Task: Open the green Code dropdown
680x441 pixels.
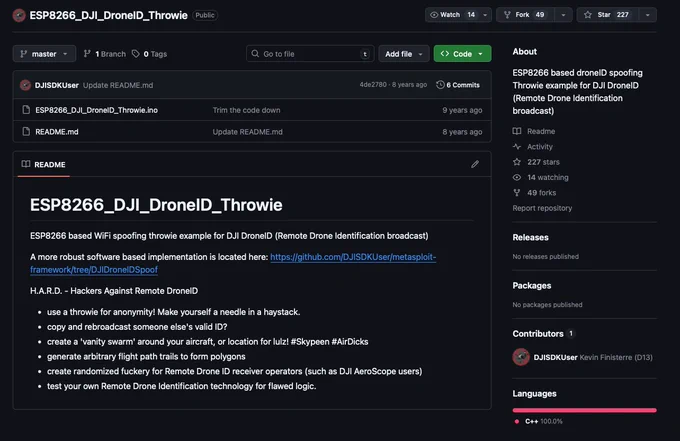Action: pyautogui.click(x=462, y=54)
